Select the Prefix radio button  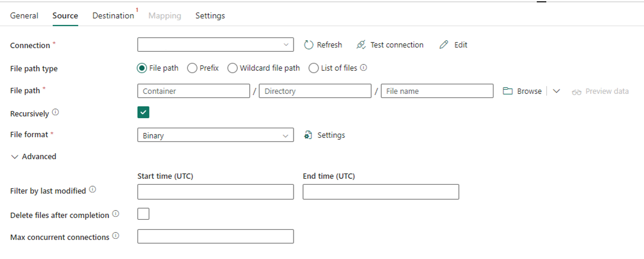(x=192, y=68)
